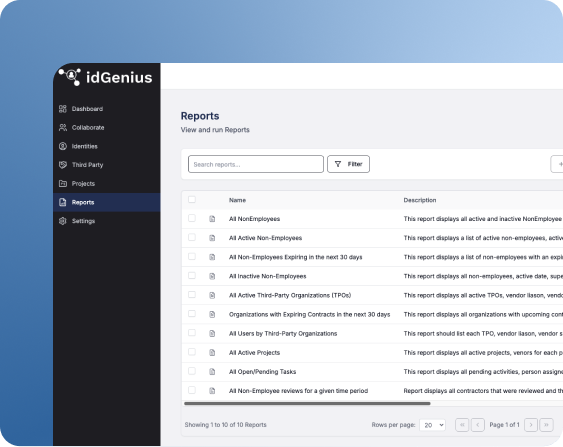The width and height of the screenshot is (563, 447).
Task: Check the All Open/Pending Tasks row checkbox
Action: coord(192,371)
